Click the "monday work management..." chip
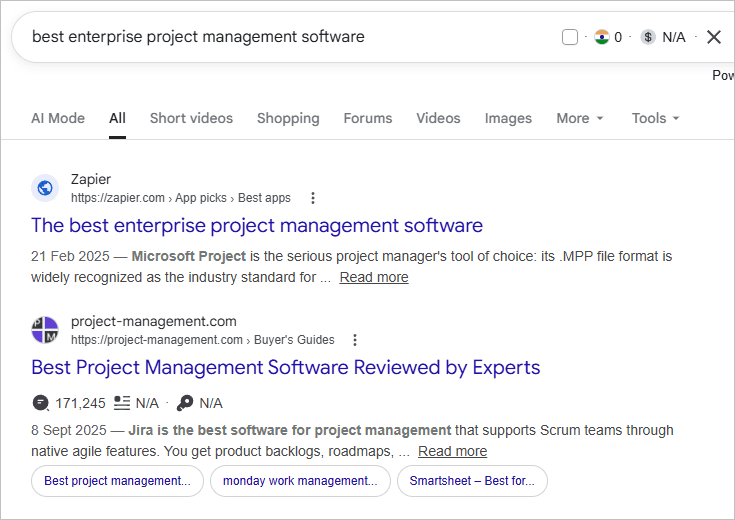The image size is (735, 520). pyautogui.click(x=300, y=481)
